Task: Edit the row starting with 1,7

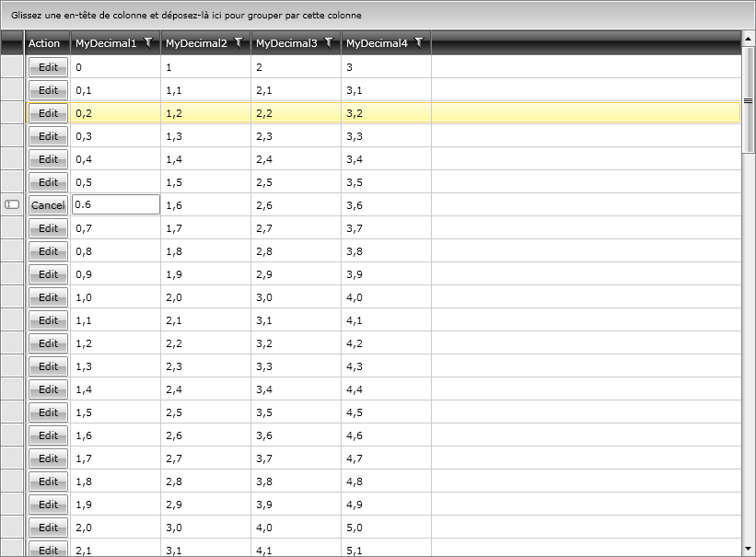Action: tap(48, 458)
